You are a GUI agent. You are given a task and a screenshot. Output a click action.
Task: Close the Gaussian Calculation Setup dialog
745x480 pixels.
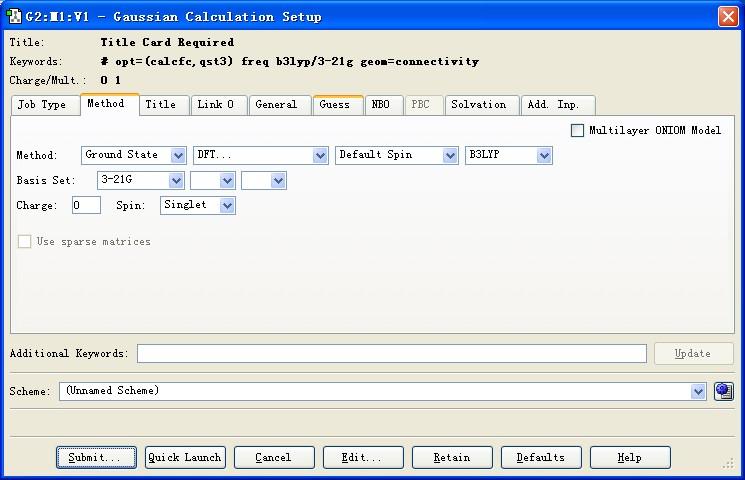point(728,17)
